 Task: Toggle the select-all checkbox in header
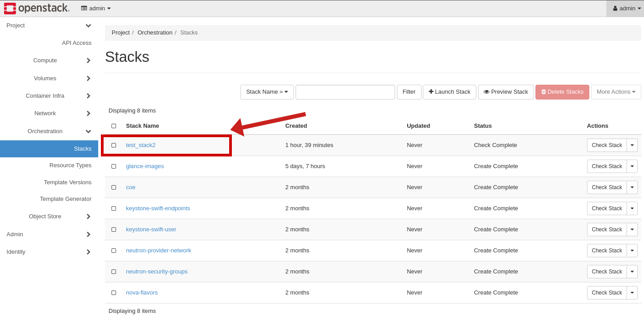[114, 126]
